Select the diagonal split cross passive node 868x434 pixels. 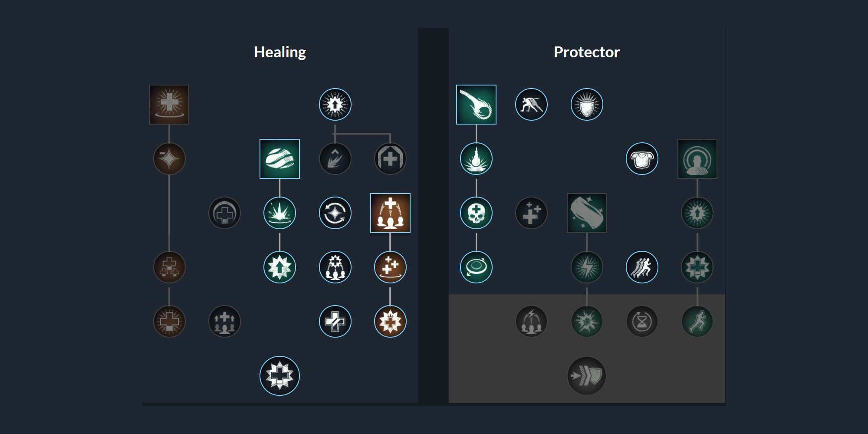(335, 322)
